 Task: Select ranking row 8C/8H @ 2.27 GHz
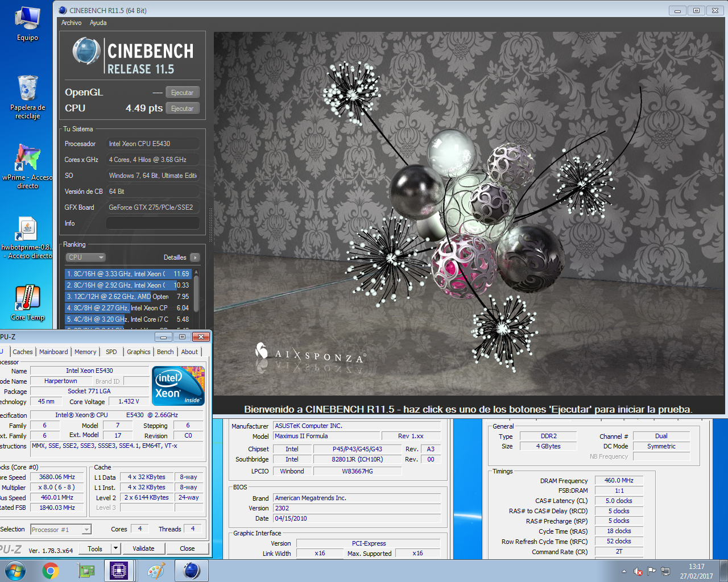click(x=128, y=308)
